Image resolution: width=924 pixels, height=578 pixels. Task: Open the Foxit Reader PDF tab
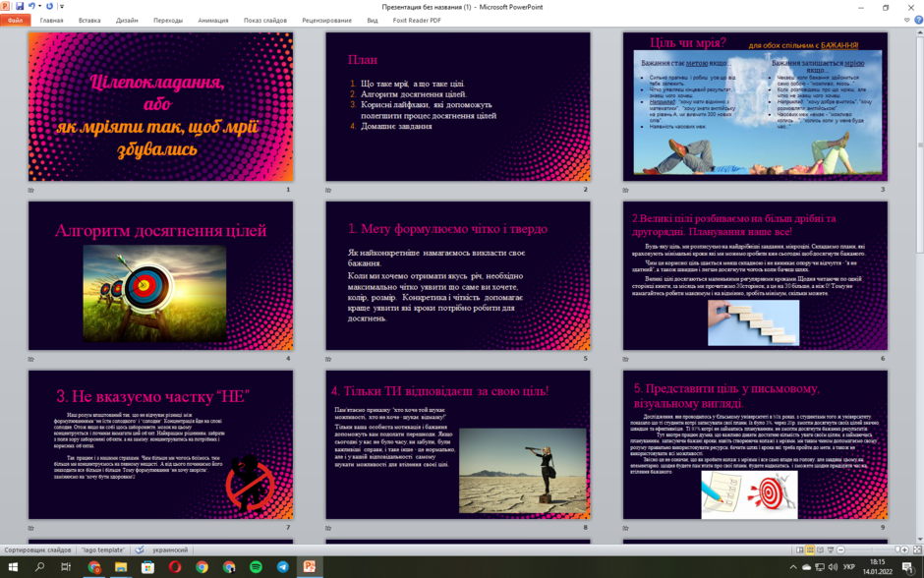(417, 20)
